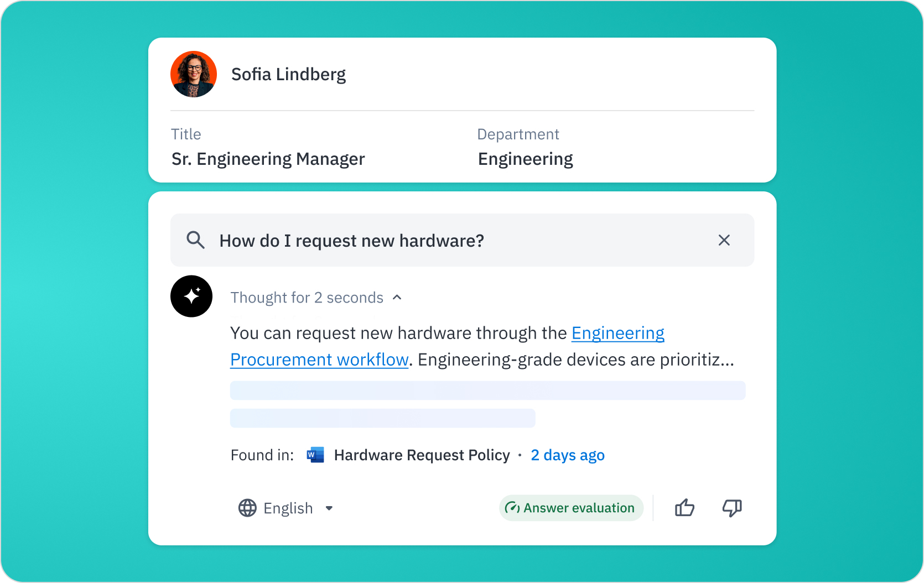Click inside the hardware request search field
Image resolution: width=924 pixels, height=583 pixels.
tap(387, 240)
